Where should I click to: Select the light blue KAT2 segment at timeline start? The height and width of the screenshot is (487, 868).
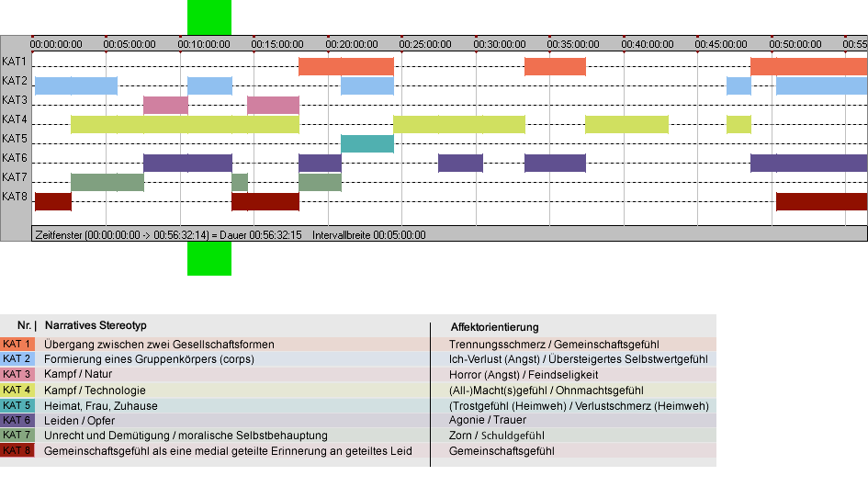(x=76, y=85)
